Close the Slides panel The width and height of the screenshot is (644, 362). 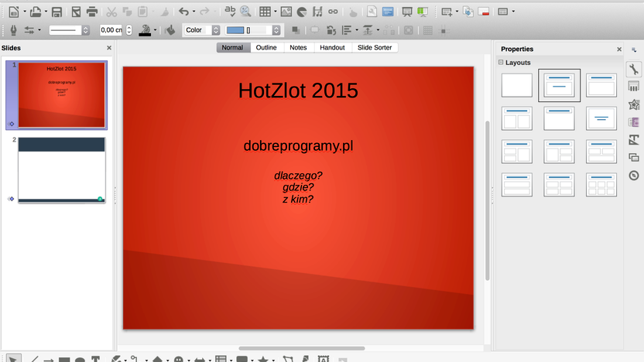tap(109, 48)
